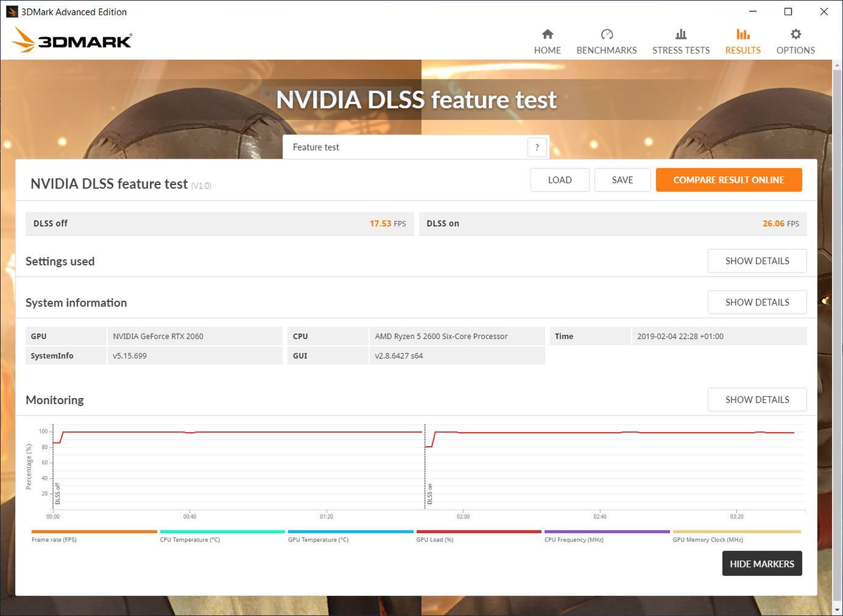Click the Hide Markers button

[x=762, y=564]
